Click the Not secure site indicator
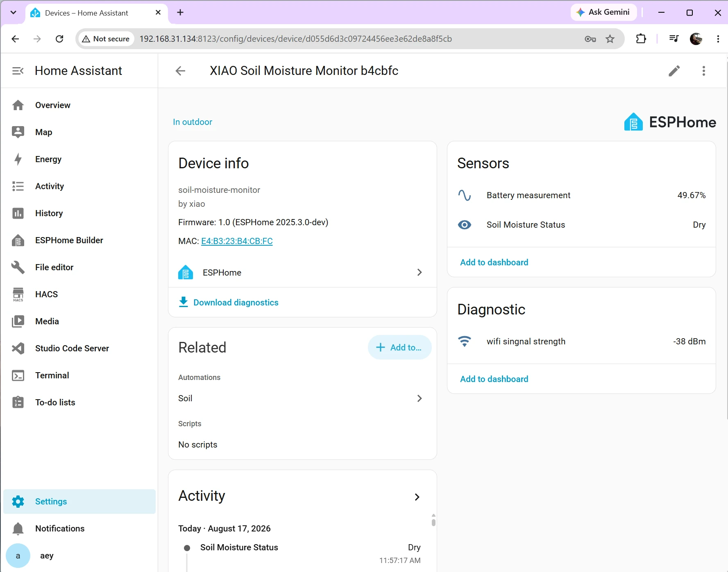This screenshot has height=572, width=728. [x=106, y=39]
